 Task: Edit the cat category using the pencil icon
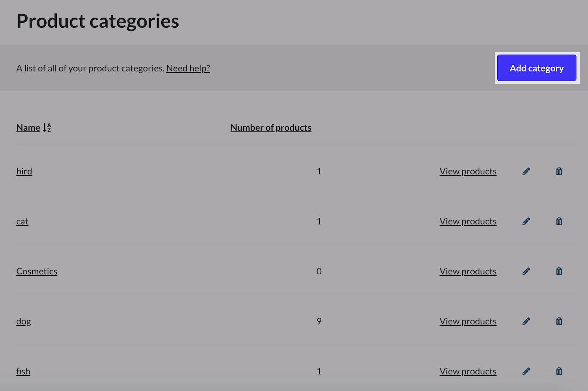point(526,221)
